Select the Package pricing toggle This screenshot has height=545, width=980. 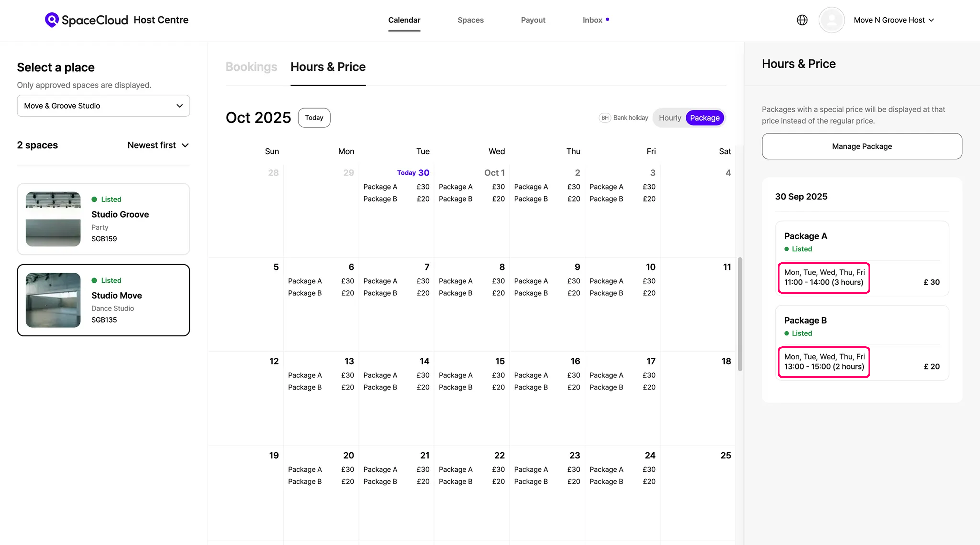click(x=705, y=118)
